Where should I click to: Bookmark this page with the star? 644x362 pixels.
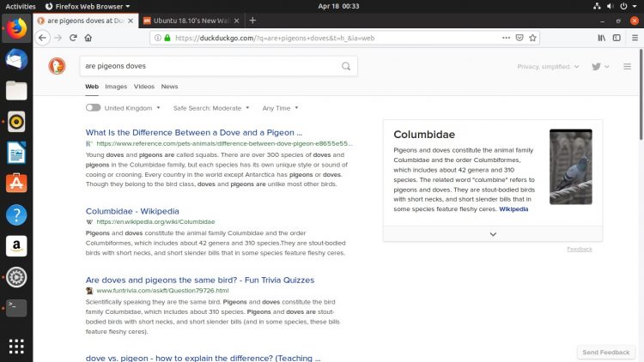click(x=532, y=38)
